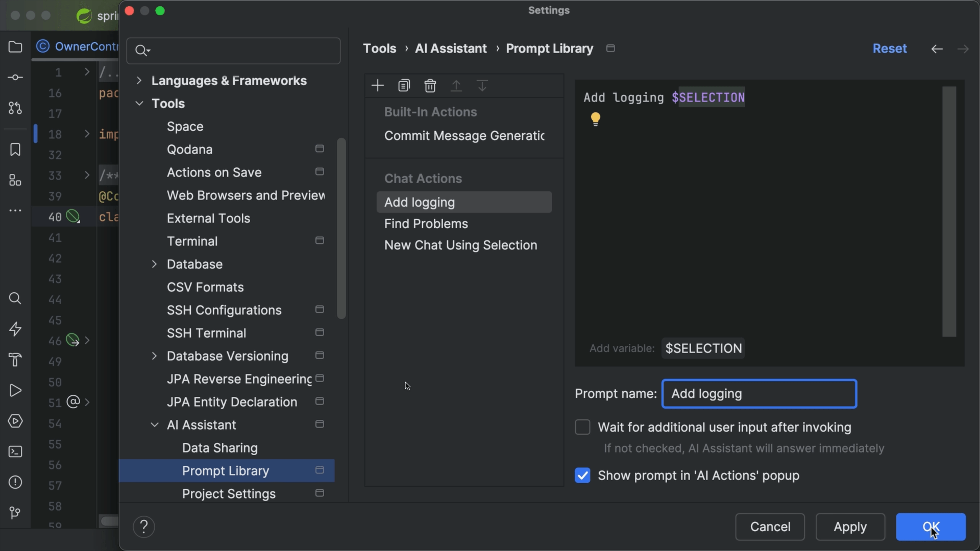Open the Data Sharing settings page
The height and width of the screenshot is (551, 980).
click(x=219, y=448)
